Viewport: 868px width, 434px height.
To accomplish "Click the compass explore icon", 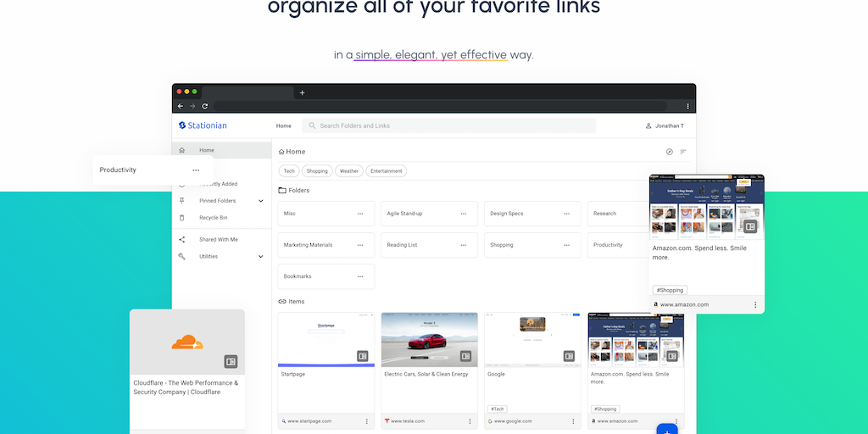I will (x=670, y=152).
